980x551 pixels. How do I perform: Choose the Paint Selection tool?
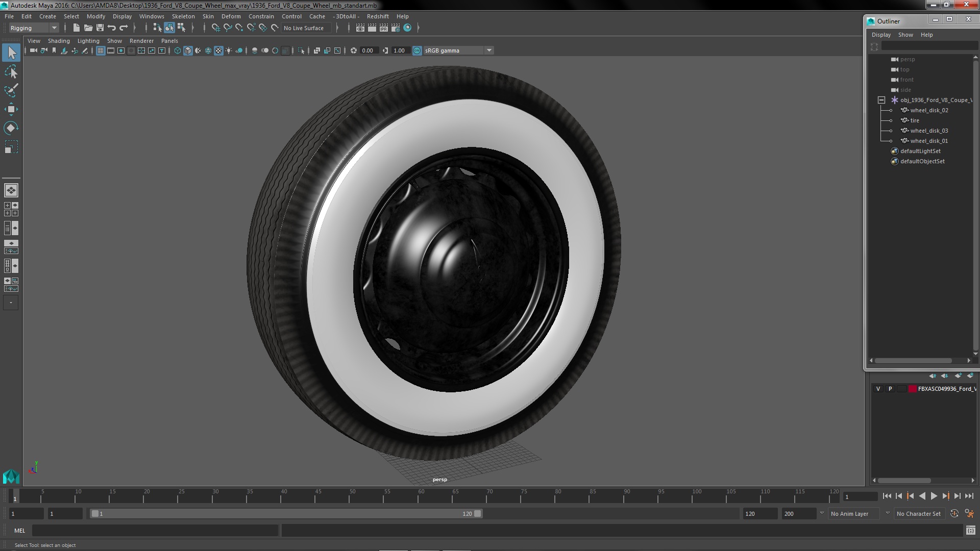pos(11,90)
